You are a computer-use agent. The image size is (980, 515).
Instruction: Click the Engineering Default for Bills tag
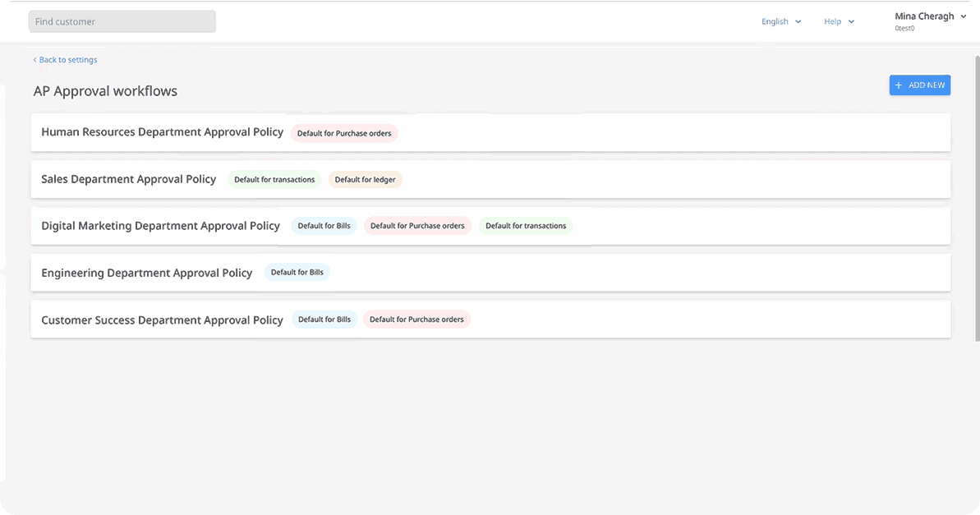point(297,273)
